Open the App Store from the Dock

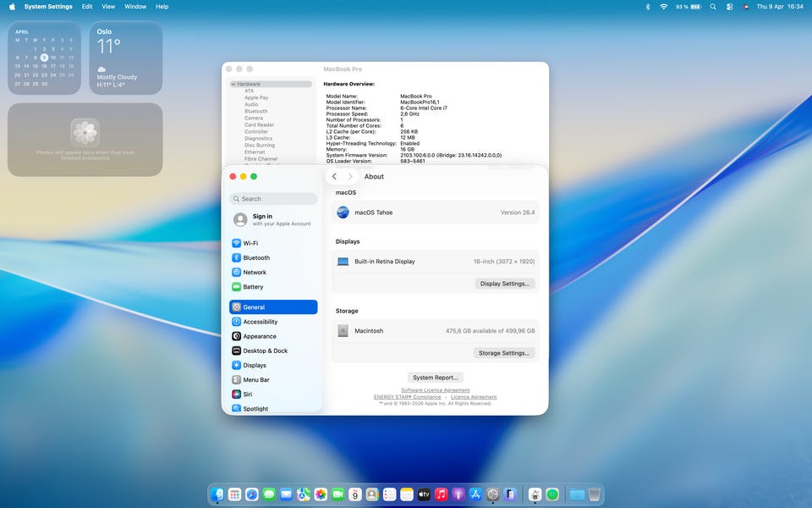pos(475,494)
